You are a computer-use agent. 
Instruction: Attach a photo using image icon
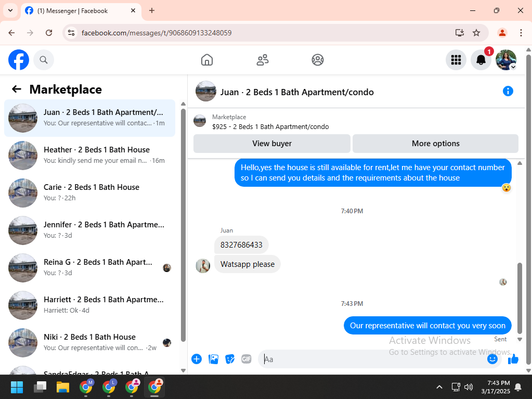(213, 359)
